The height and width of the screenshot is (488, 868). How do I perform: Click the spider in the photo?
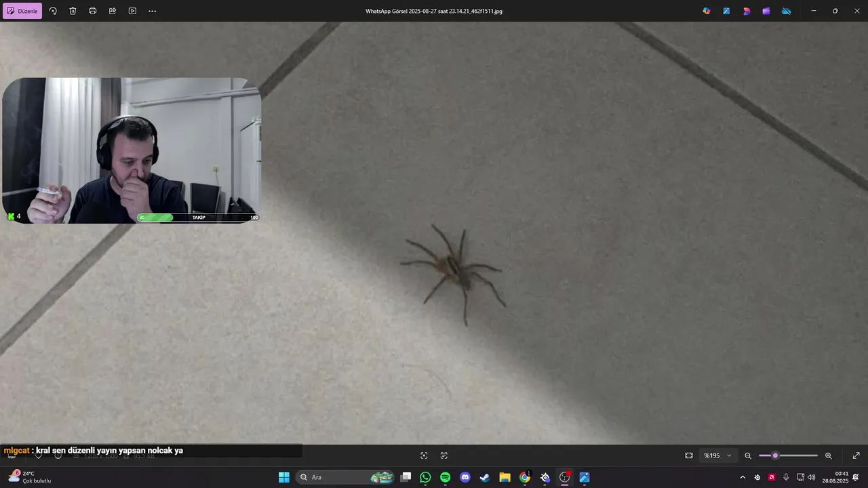click(x=454, y=273)
